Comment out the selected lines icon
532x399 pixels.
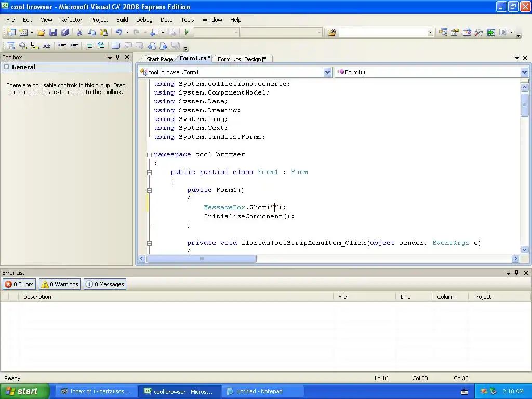coord(89,46)
